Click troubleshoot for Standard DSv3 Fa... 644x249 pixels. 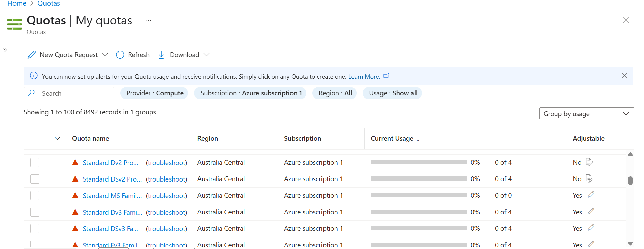(166, 229)
